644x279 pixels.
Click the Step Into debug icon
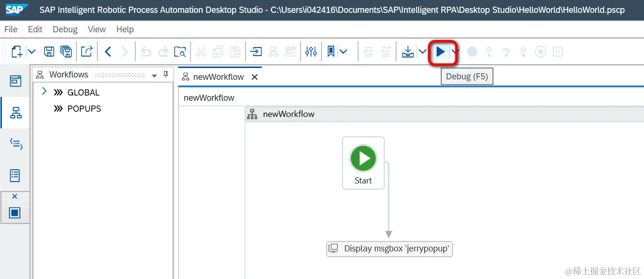click(x=489, y=51)
